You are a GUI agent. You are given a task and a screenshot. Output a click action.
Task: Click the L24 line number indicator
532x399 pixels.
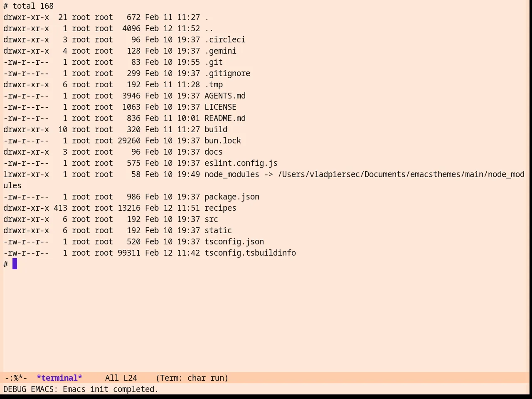130,378
